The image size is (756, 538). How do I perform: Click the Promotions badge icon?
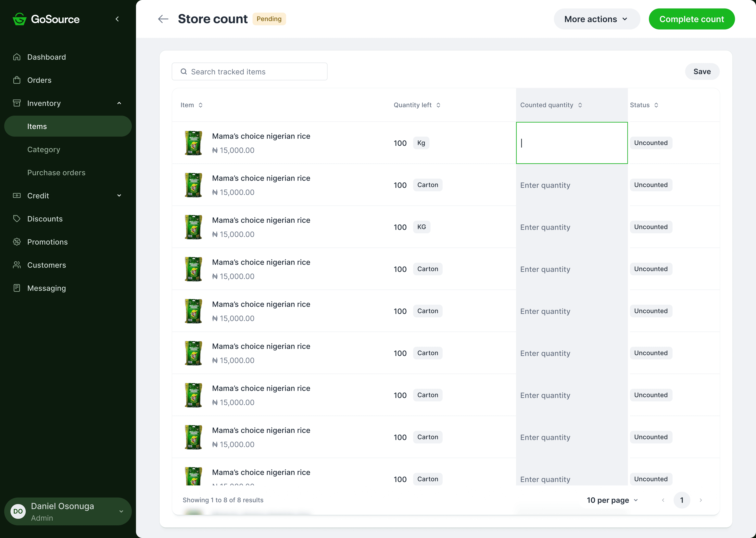pos(17,242)
